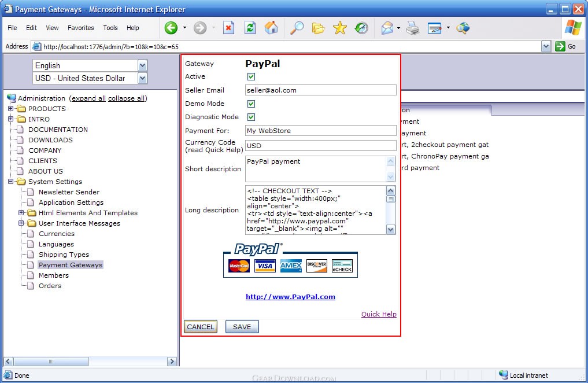This screenshot has width=588, height=383.
Task: Open the Quick Help link
Action: point(379,314)
